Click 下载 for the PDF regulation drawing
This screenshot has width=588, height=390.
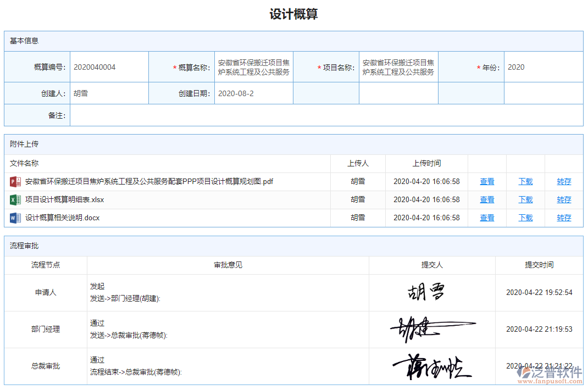click(x=525, y=181)
